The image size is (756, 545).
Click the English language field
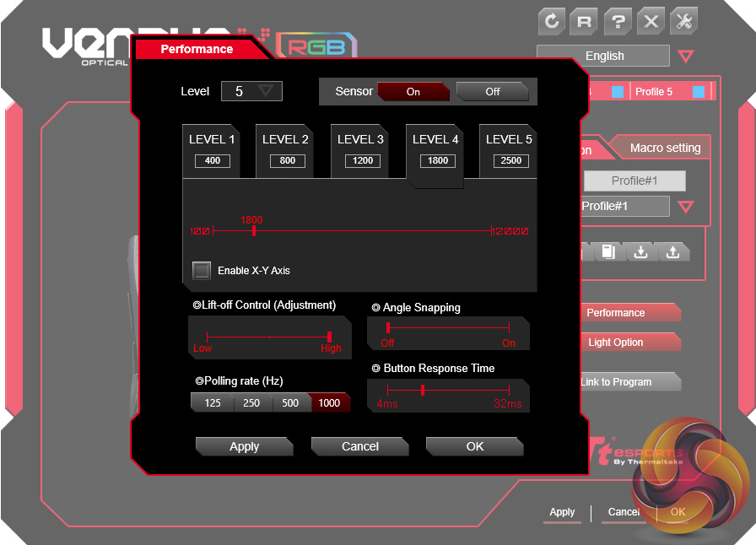click(x=603, y=56)
